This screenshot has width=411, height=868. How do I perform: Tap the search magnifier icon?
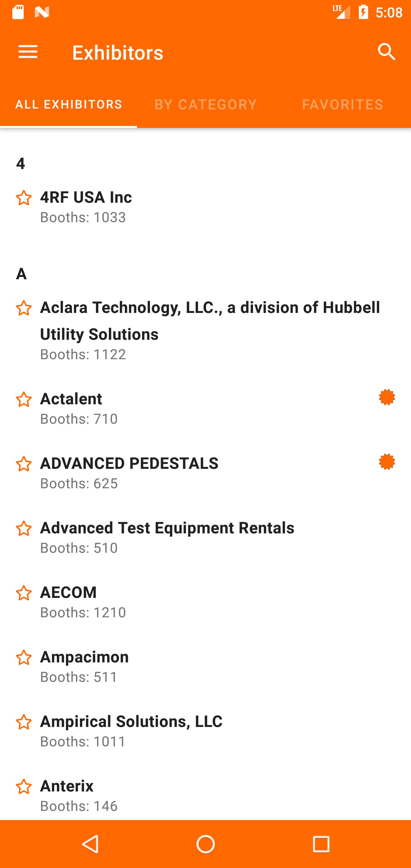pyautogui.click(x=386, y=52)
